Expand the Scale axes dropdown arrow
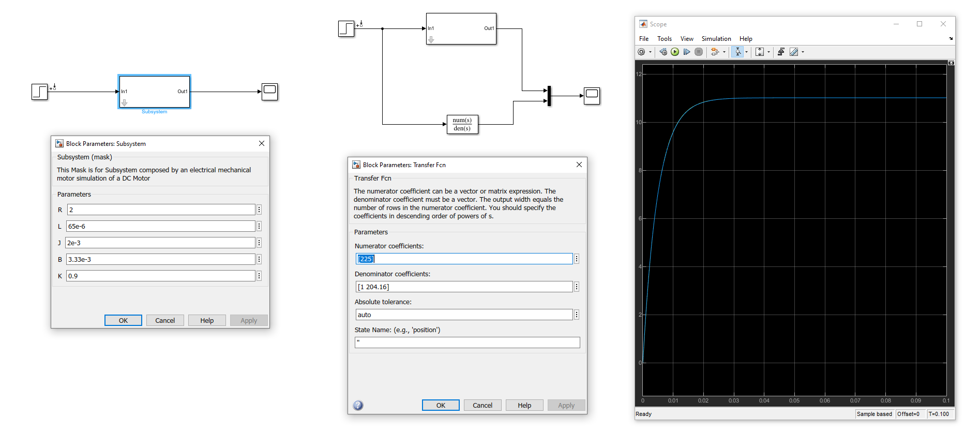Viewport: 980px width, 432px height. [x=768, y=52]
